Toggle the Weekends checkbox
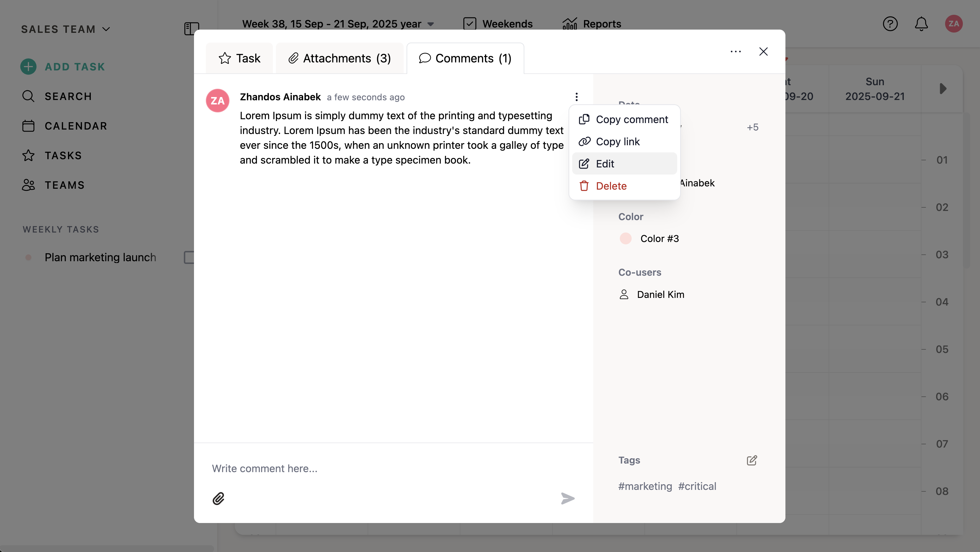The width and height of the screenshot is (980, 552). click(470, 24)
